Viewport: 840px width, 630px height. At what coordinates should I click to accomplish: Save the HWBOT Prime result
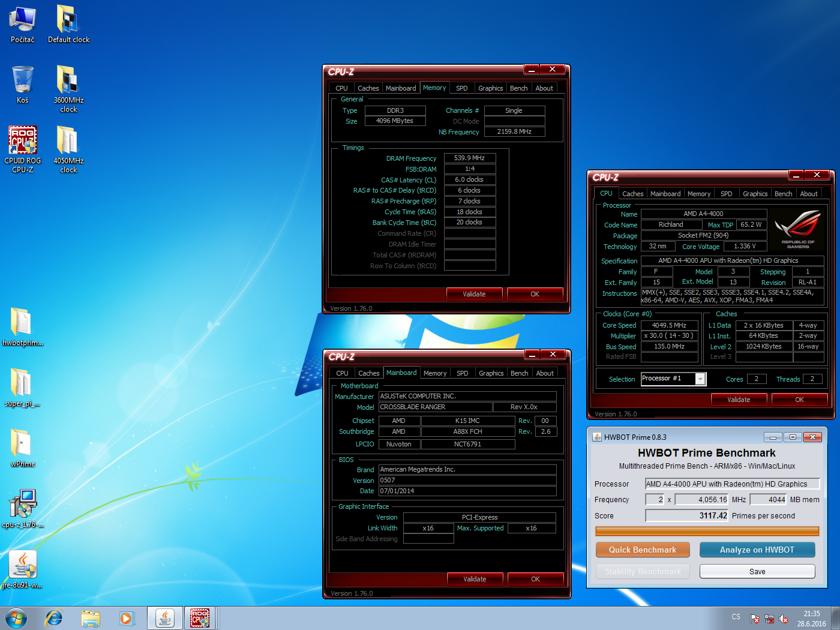(757, 571)
